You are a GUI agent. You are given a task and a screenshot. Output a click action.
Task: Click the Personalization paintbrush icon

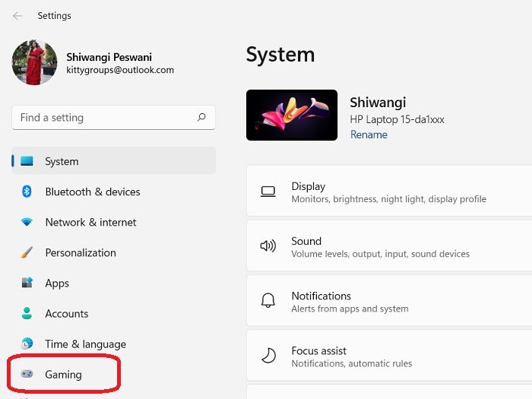pyautogui.click(x=27, y=252)
